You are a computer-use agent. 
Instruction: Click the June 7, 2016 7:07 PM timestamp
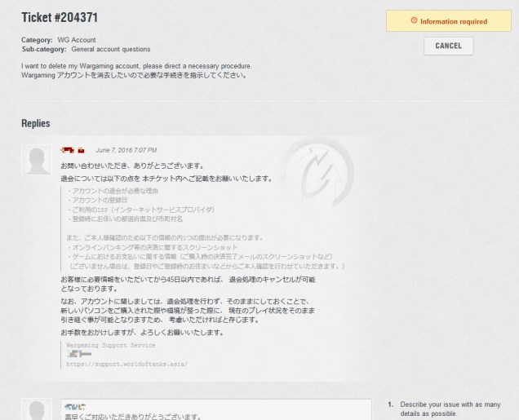[x=126, y=151]
